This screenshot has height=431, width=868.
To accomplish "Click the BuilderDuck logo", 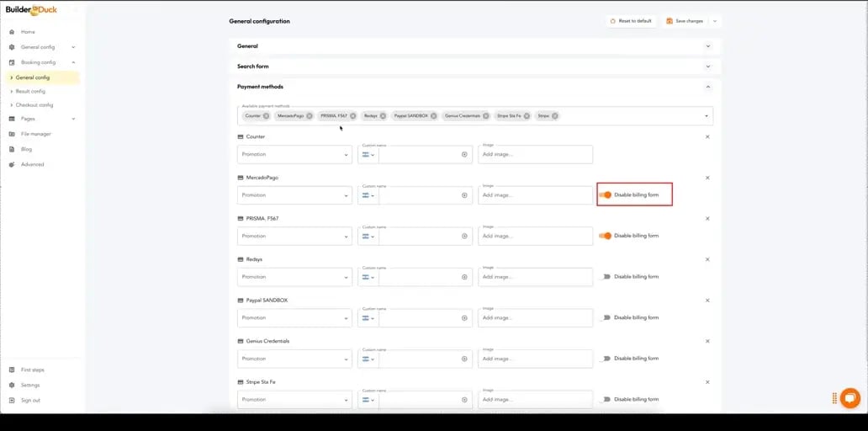I will coord(31,10).
